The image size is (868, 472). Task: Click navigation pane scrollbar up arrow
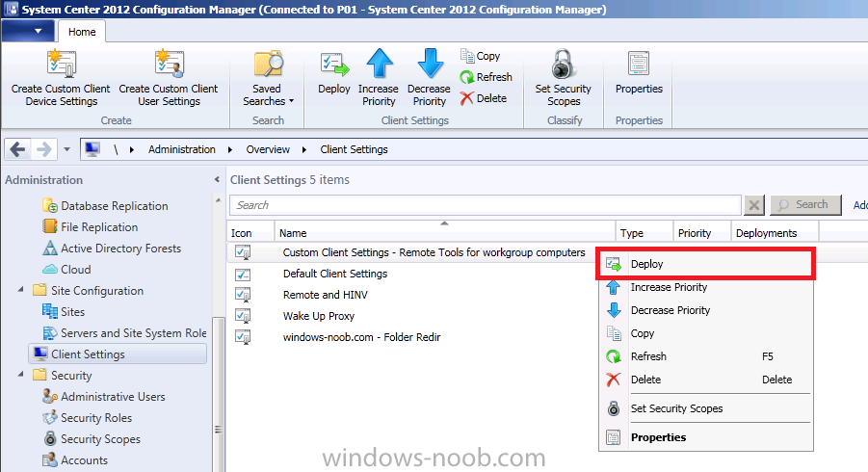[219, 199]
